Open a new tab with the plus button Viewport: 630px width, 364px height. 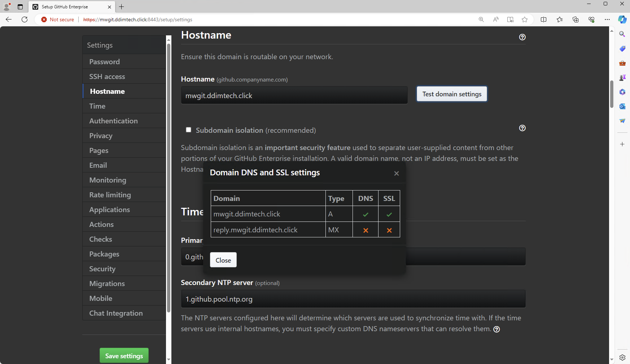(122, 6)
